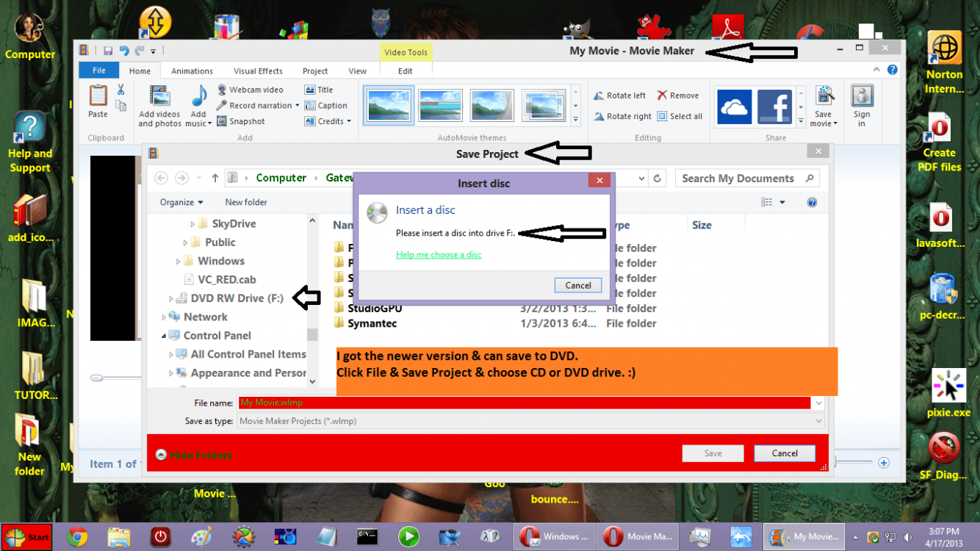This screenshot has height=551, width=980.
Task: Click the Remove button with red X
Action: (677, 96)
